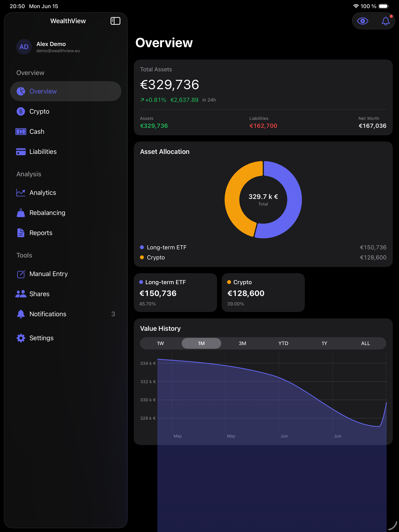Screen dimensions: 399x532
Task: Click the Alex Demo profile name
Action: [51, 44]
